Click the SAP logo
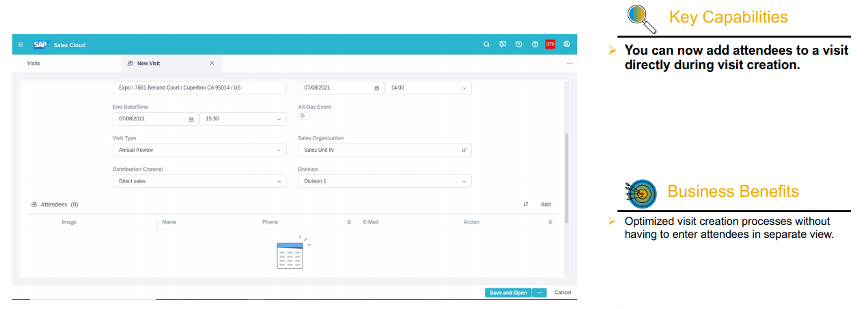Viewport: 868px width, 309px height. (x=40, y=44)
